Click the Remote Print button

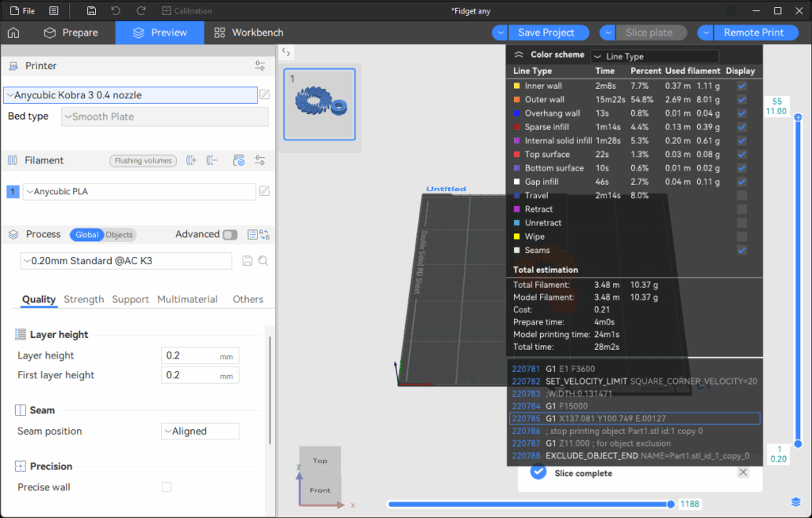click(753, 33)
